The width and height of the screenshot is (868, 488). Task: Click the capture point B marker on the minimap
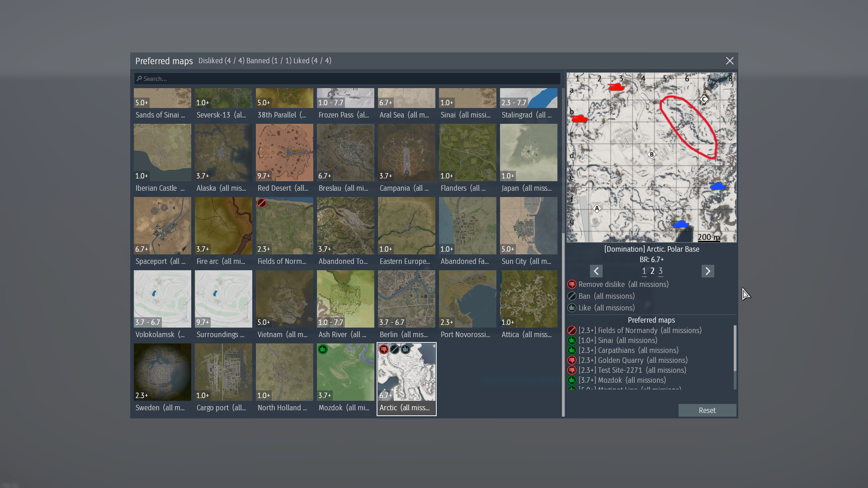651,155
